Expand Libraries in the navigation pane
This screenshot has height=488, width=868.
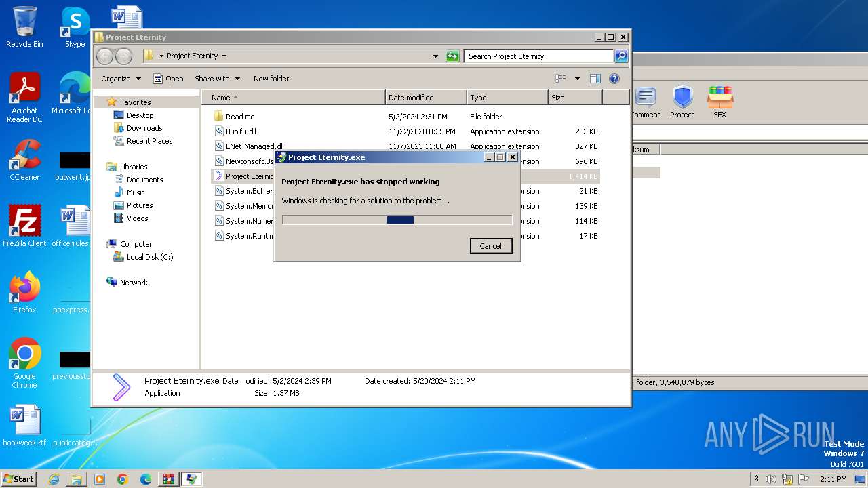134,167
